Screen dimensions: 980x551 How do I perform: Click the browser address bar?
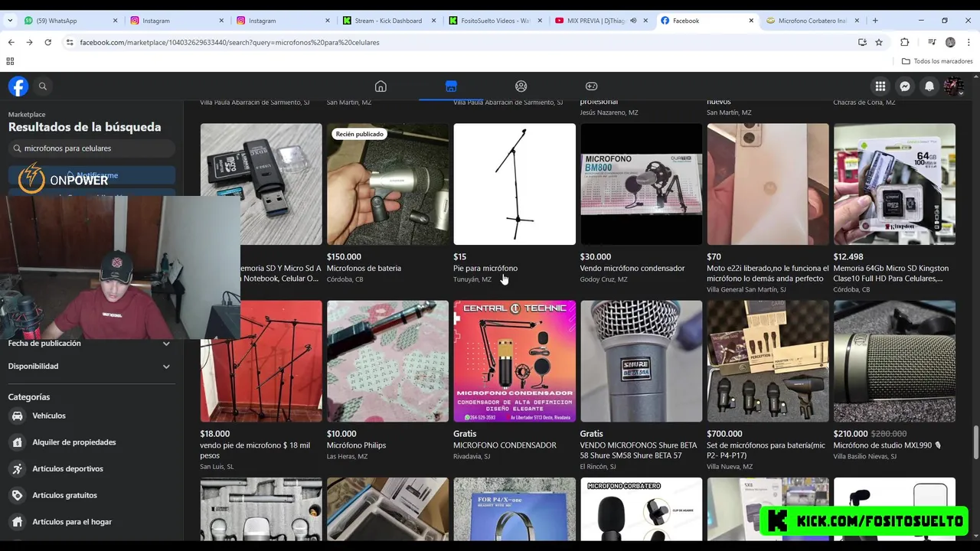459,42
